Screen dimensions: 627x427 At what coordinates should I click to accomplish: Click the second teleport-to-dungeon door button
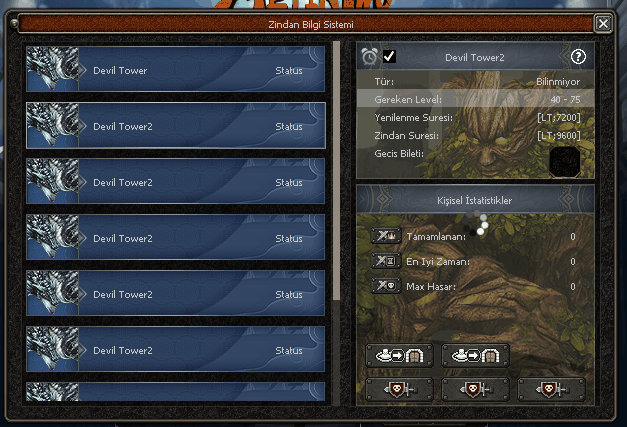click(x=475, y=355)
